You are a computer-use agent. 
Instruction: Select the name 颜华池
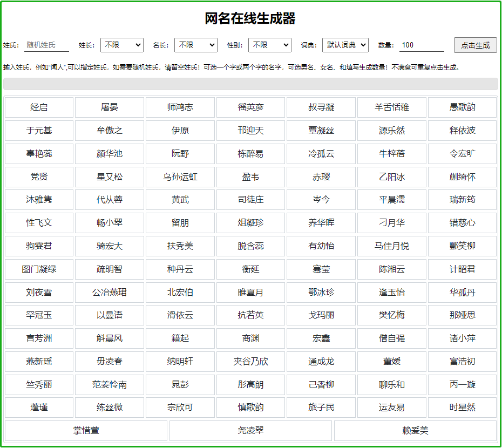click(110, 154)
